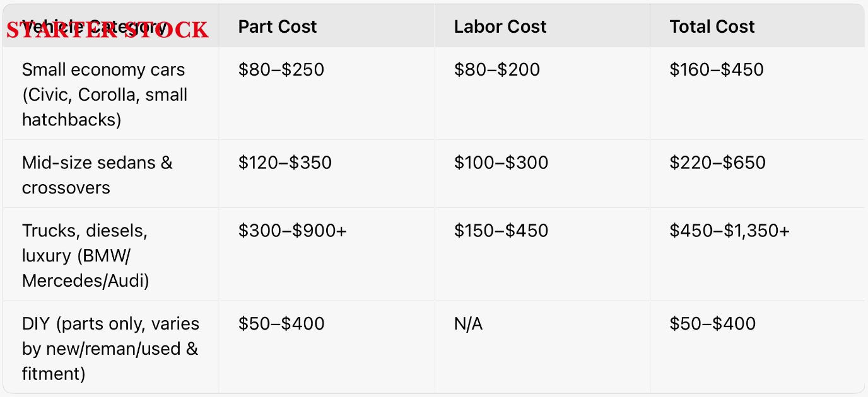
Task: Select the Small economy cars row label
Action: tap(105, 95)
